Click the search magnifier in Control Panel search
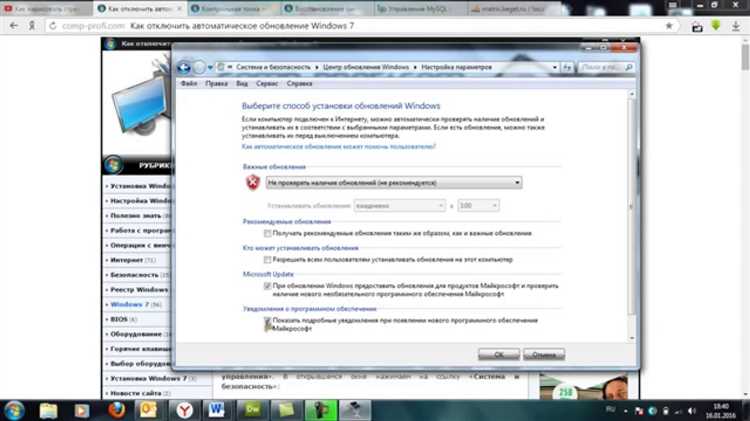 click(x=629, y=67)
